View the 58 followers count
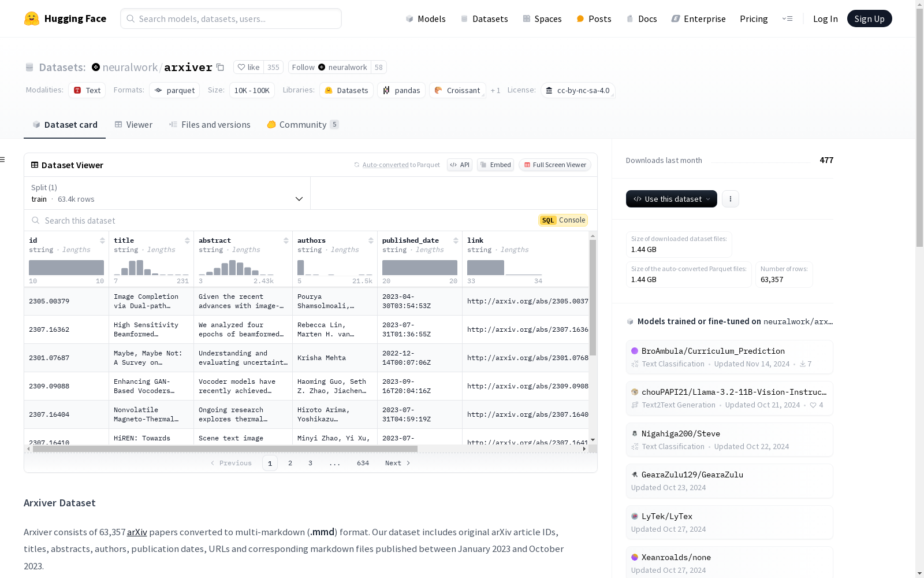Screen dimensions: 924x578 coord(379,67)
